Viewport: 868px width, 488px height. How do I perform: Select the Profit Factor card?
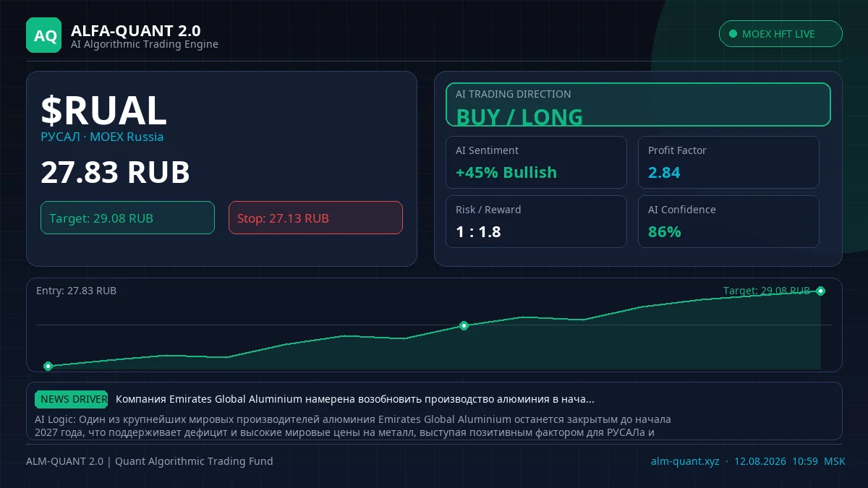[x=728, y=163]
